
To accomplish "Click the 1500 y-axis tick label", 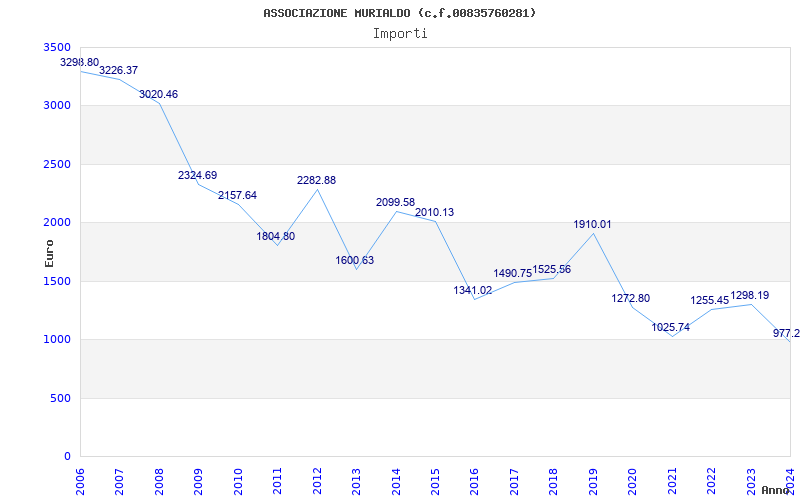I will point(57,281).
